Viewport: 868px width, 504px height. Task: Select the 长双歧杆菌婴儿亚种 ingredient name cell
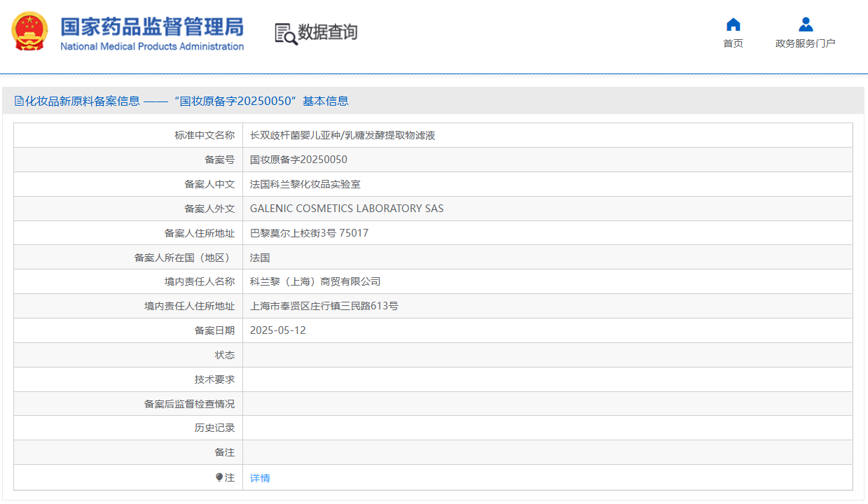[x=343, y=135]
